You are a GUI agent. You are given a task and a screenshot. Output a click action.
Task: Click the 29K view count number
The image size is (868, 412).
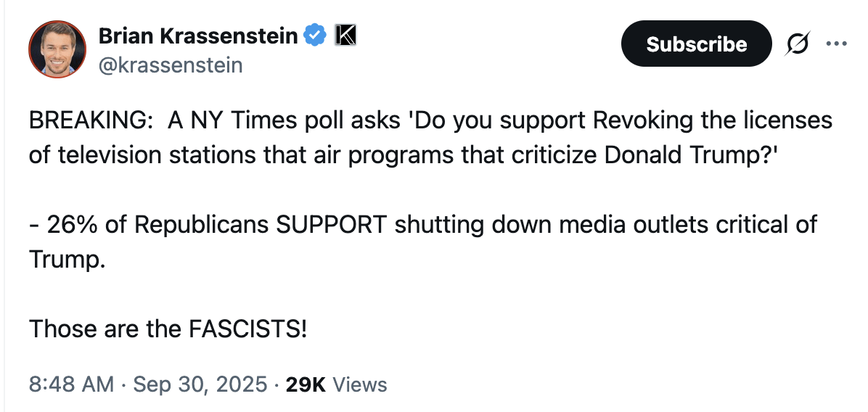click(x=305, y=384)
